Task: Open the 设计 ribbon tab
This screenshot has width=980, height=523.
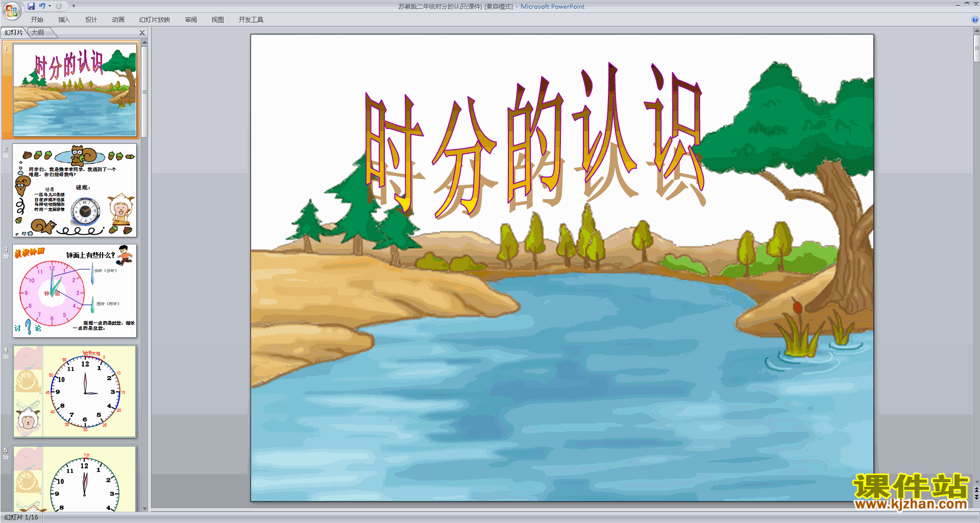Action: point(91,20)
